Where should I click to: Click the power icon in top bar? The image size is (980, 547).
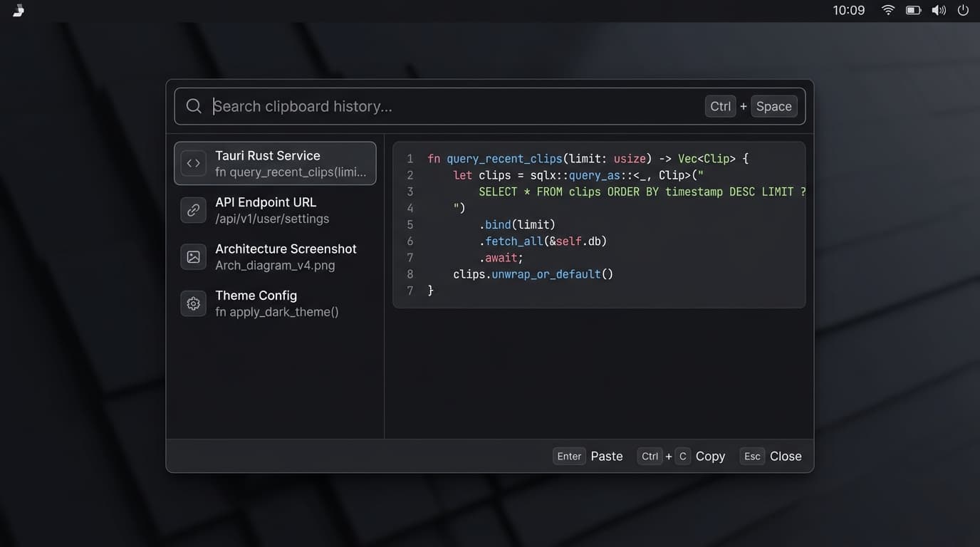[x=963, y=10]
